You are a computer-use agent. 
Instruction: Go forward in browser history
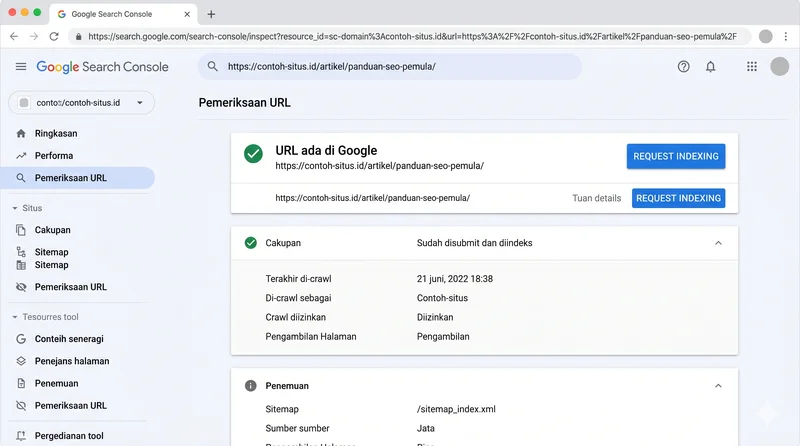click(34, 36)
